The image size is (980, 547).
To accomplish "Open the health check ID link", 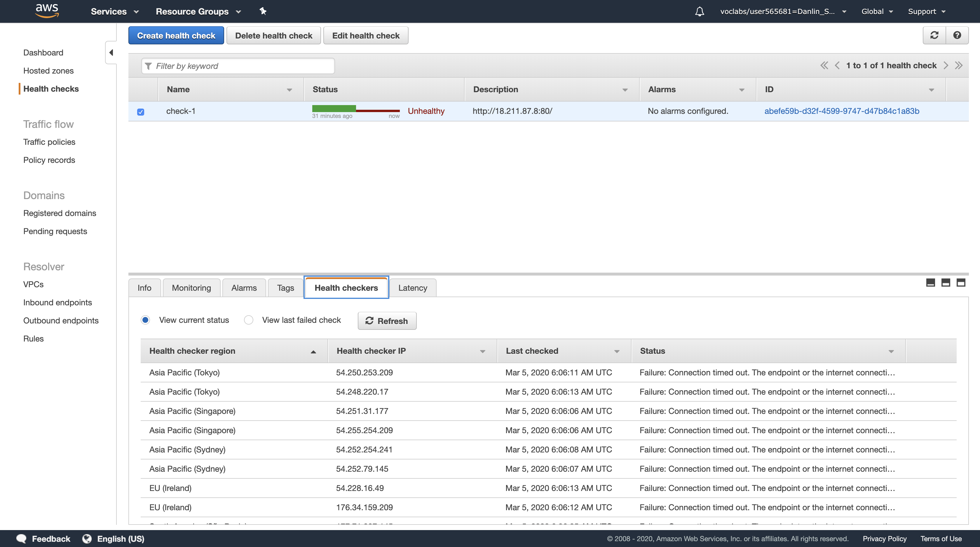I will [842, 111].
